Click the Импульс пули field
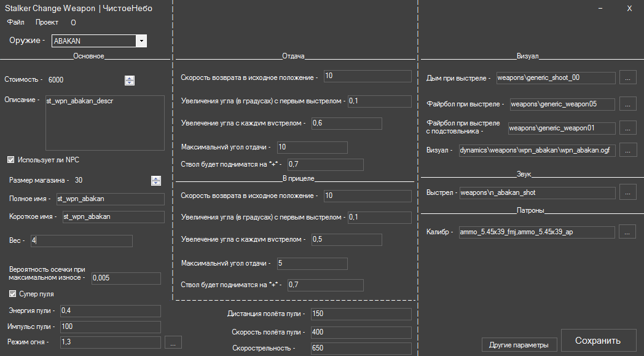This screenshot has height=356, width=644. click(x=111, y=327)
